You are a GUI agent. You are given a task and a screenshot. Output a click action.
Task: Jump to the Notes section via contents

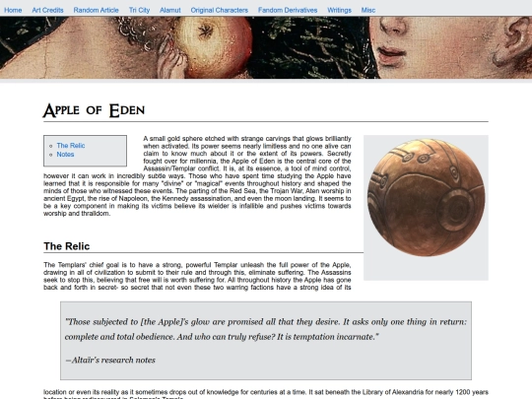(65, 155)
